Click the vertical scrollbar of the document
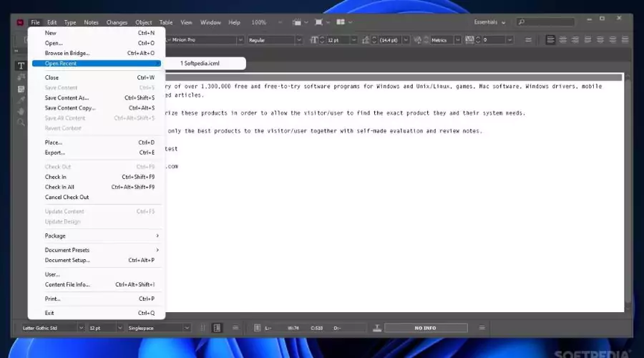Viewport: 644px width, 358px height. [627, 193]
